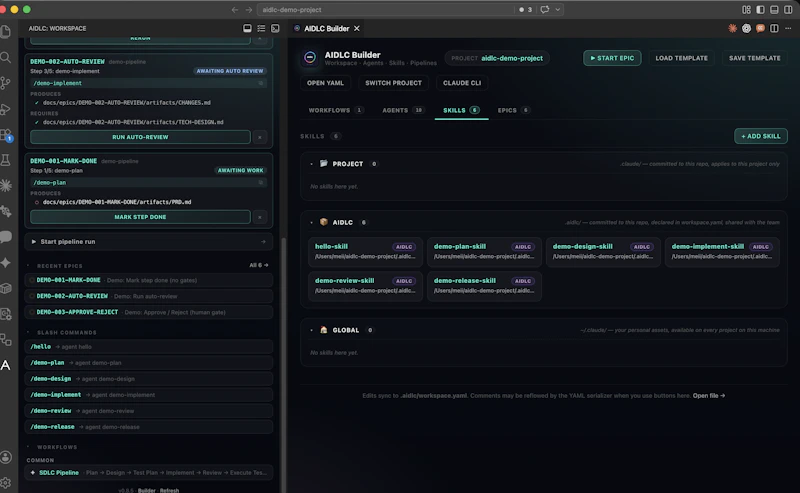Click aidlc-demo-project title bar search field
The height and width of the screenshot is (493, 800).
click(x=385, y=10)
